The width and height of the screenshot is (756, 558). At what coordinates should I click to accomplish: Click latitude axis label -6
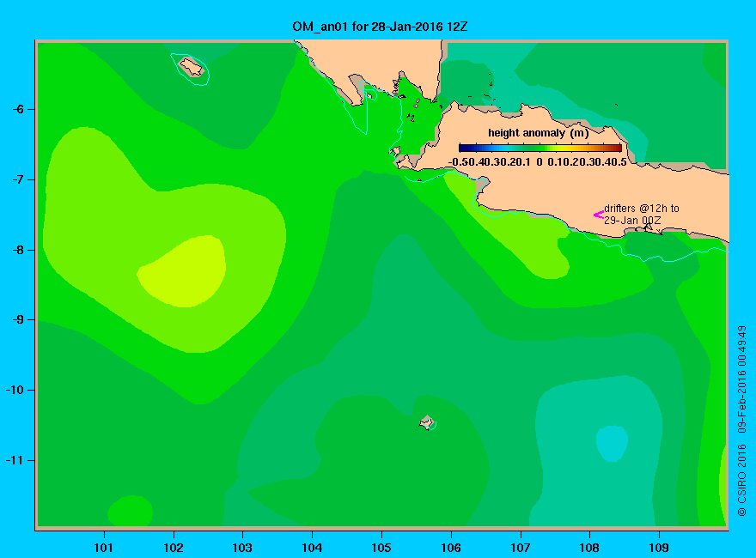(18, 109)
